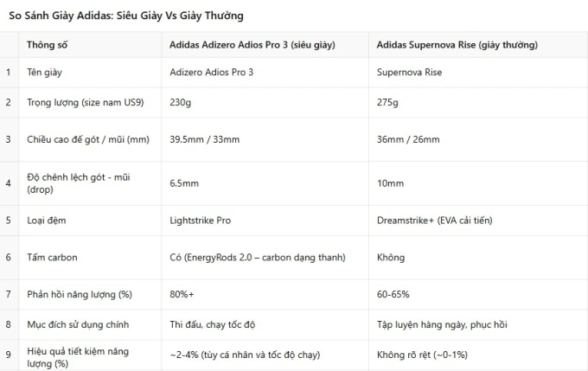Viewport: 588px width, 371px height.
Task: Click the "Dreamstrike+ (EVA cải tiến)" cell
Action: tap(434, 221)
